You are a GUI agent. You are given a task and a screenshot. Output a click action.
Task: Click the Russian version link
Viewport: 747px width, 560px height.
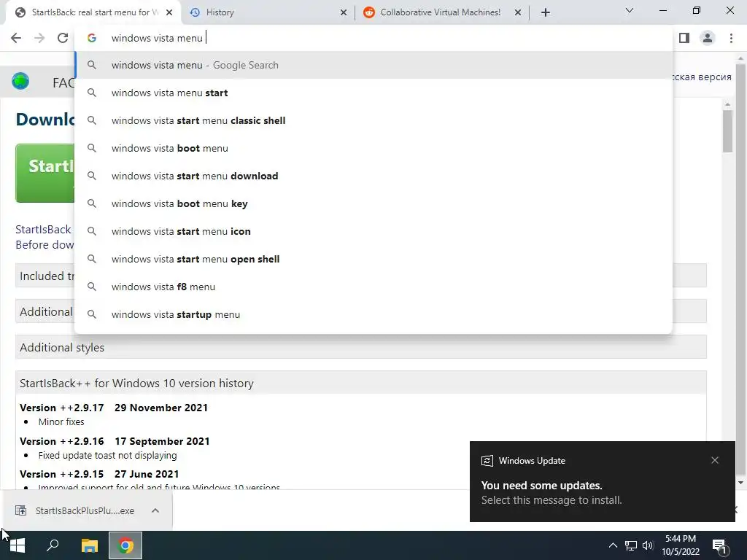(x=702, y=77)
